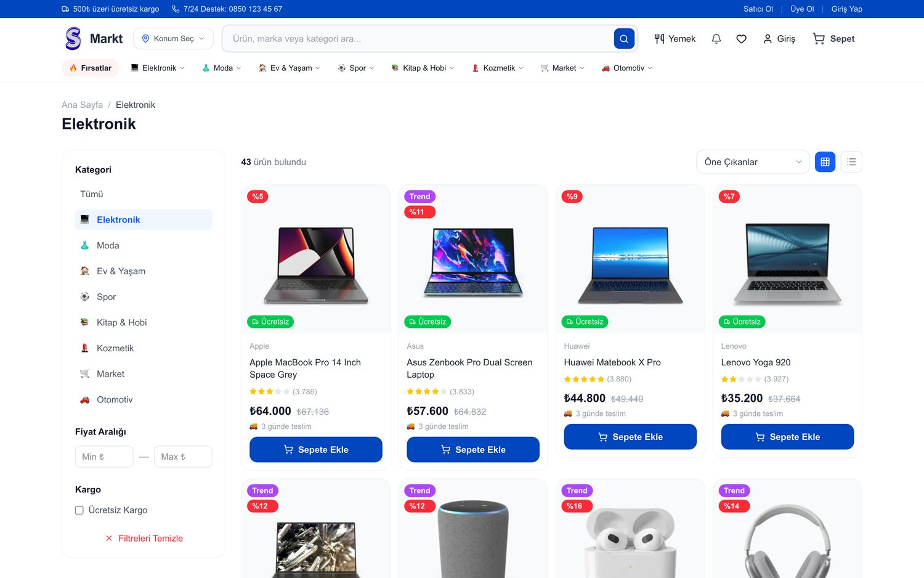
Task: Click the Markt logo icon
Action: pos(73,38)
